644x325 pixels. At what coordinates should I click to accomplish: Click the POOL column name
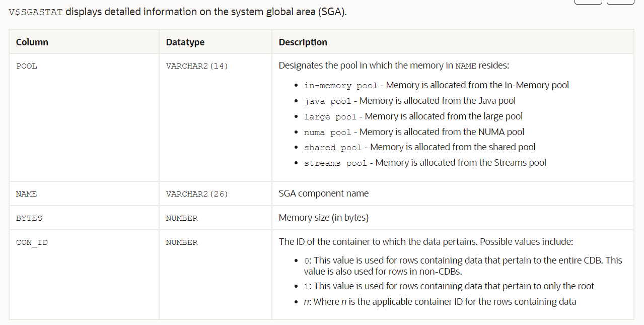pos(27,66)
